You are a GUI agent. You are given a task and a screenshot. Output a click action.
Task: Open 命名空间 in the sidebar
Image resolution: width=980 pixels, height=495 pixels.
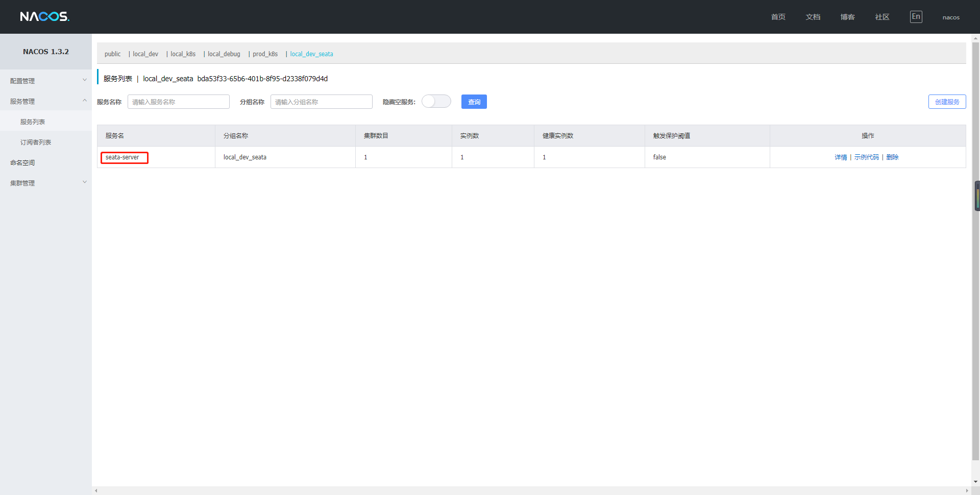22,162
